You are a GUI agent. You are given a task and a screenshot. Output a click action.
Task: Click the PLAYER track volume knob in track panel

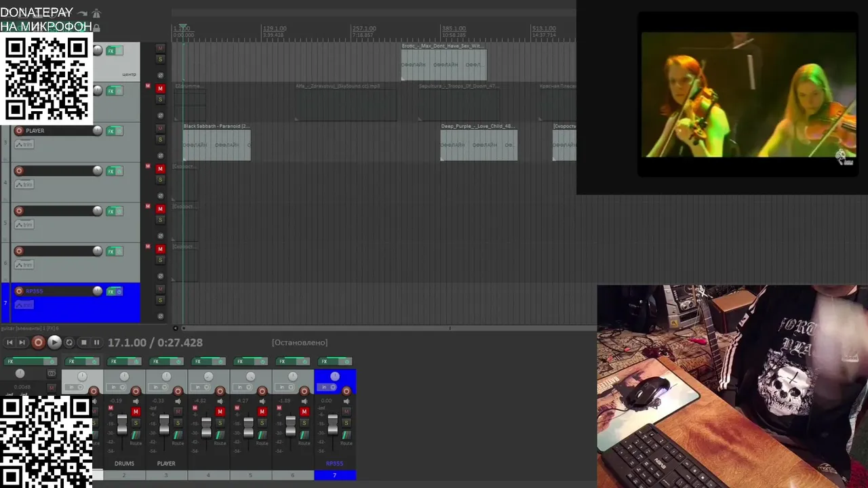pyautogui.click(x=98, y=131)
